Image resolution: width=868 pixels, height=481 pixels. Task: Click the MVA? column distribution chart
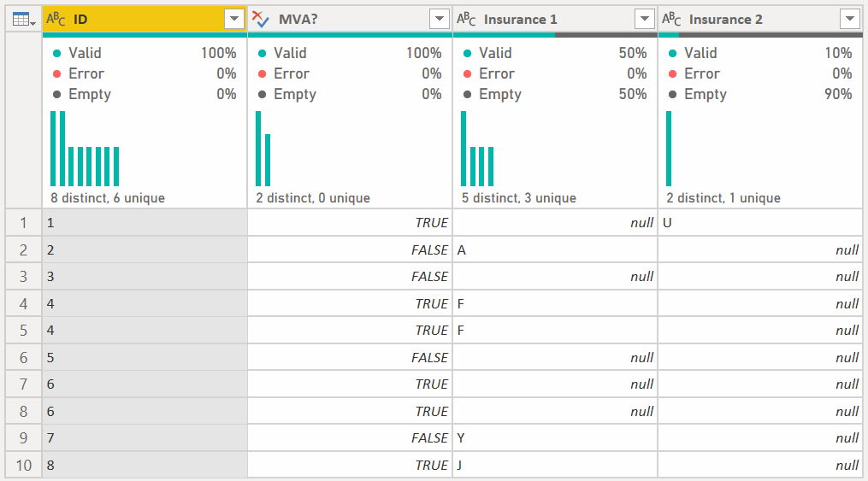pos(263,149)
